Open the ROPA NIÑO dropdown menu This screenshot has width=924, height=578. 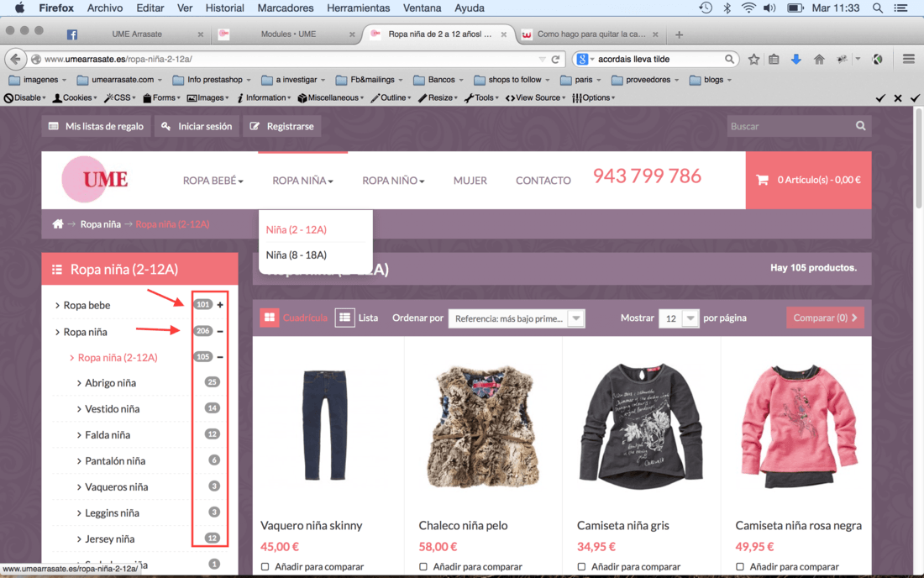coord(393,181)
